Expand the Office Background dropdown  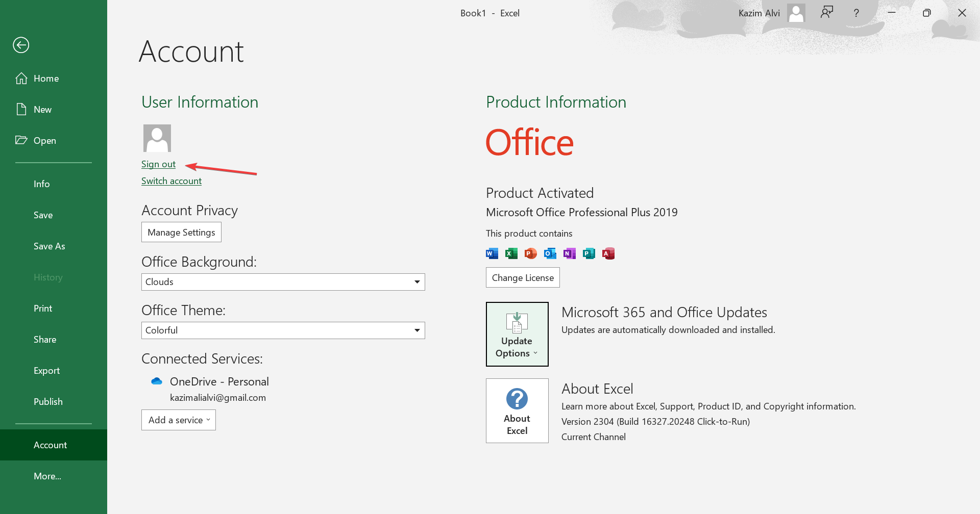tap(416, 282)
